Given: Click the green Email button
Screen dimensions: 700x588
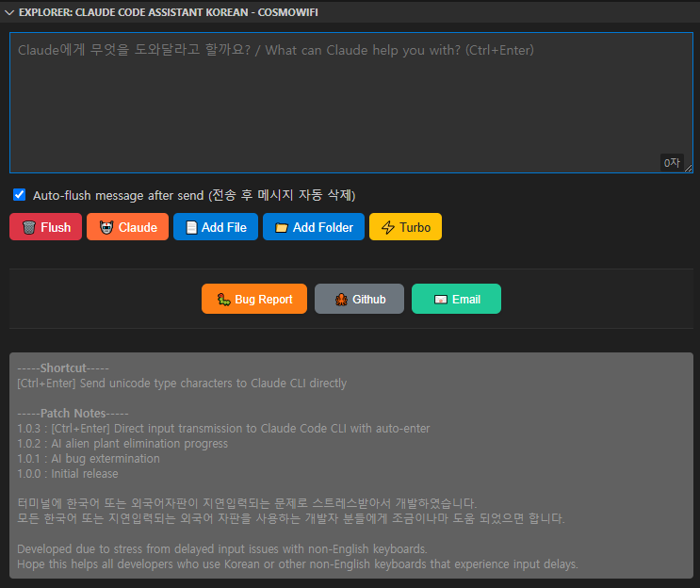Looking at the screenshot, I should 456,299.
